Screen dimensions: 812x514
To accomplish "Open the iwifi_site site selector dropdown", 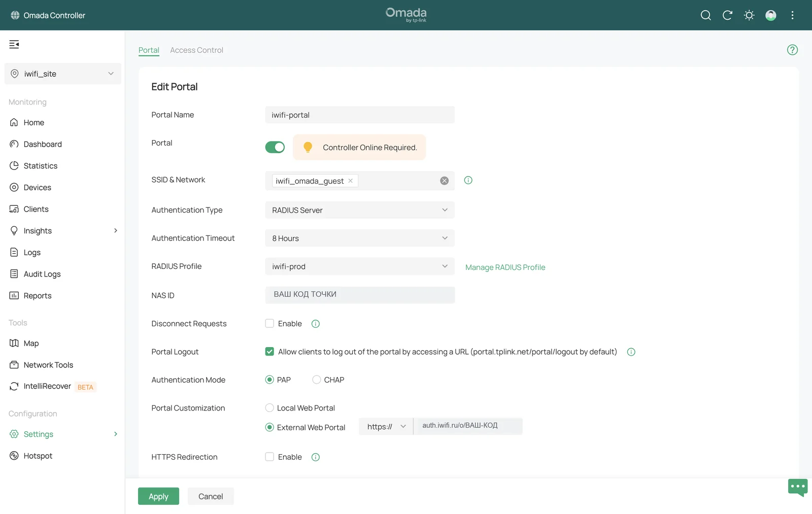I will coord(63,74).
